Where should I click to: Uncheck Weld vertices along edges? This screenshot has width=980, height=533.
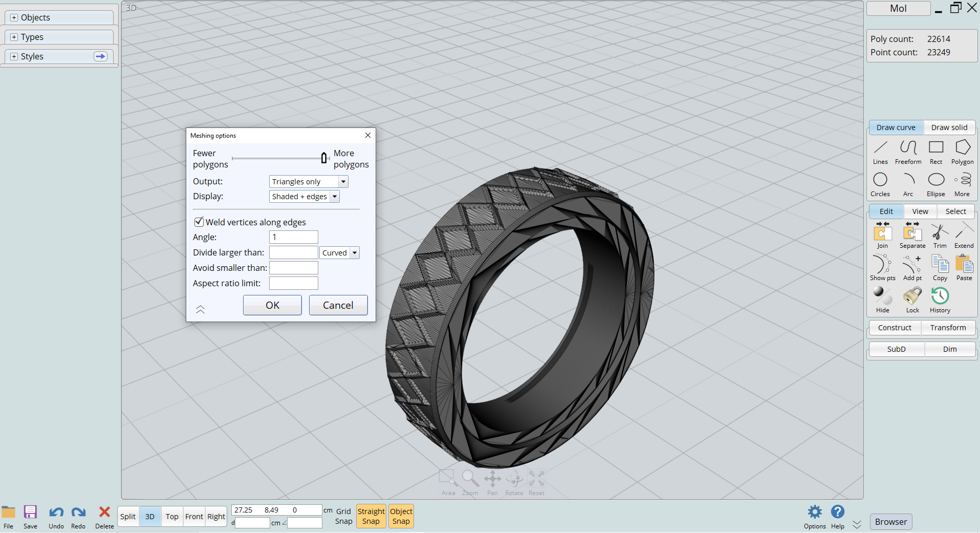click(x=199, y=222)
